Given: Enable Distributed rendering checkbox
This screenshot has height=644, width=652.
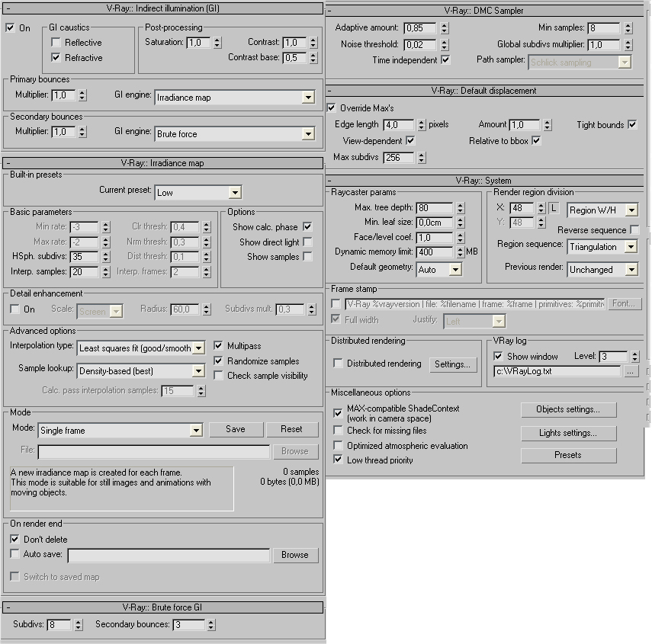Looking at the screenshot, I should click(x=338, y=364).
